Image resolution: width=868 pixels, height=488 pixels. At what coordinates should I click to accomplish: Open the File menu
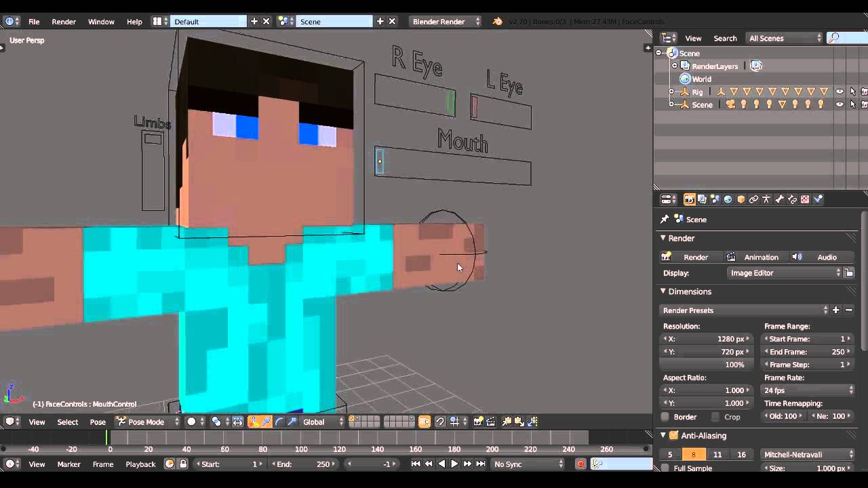[x=34, y=22]
